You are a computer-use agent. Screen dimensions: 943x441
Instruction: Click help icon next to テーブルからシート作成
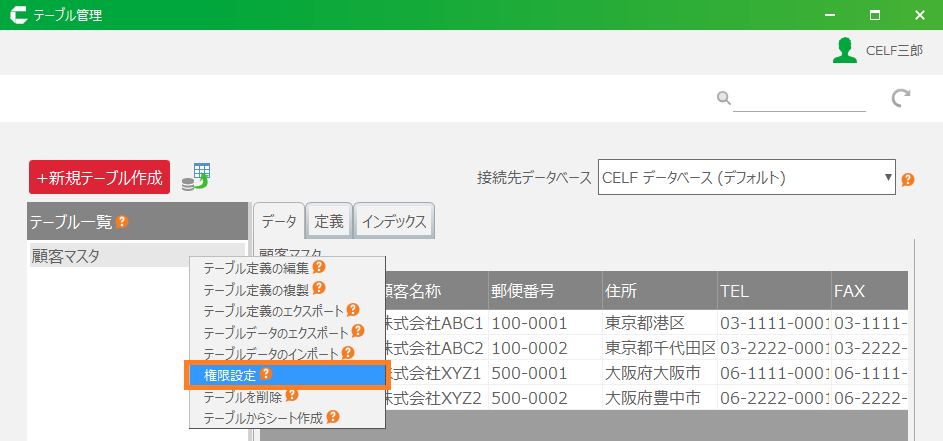tap(333, 416)
